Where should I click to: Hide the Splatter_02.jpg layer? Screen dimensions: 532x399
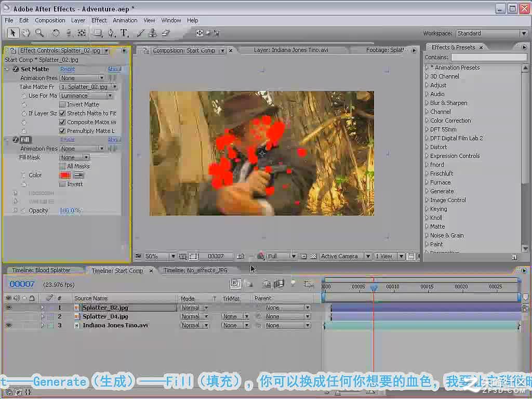pyautogui.click(x=8, y=308)
